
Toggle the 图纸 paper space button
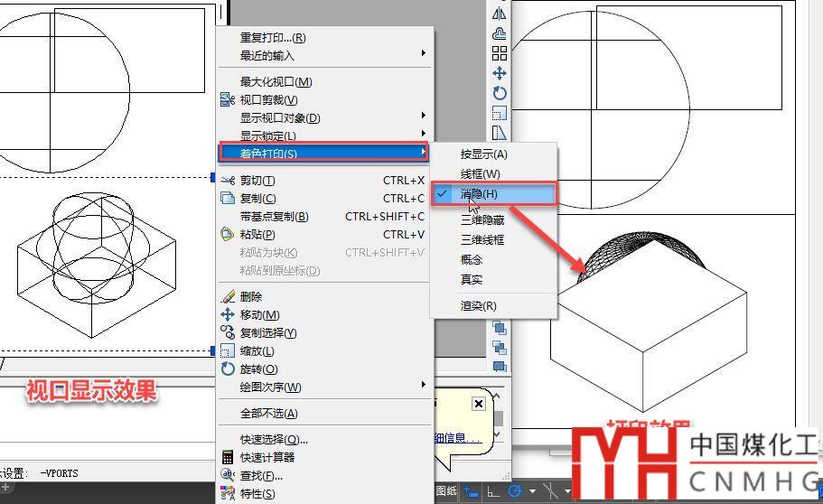446,491
